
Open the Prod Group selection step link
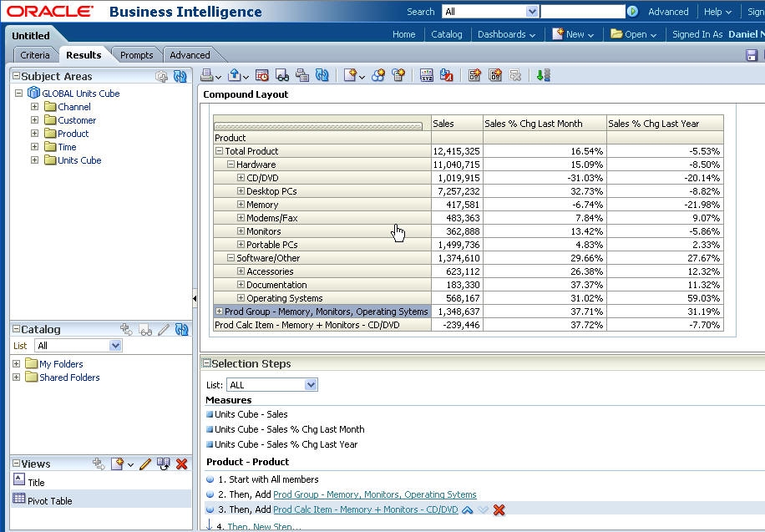click(375, 494)
